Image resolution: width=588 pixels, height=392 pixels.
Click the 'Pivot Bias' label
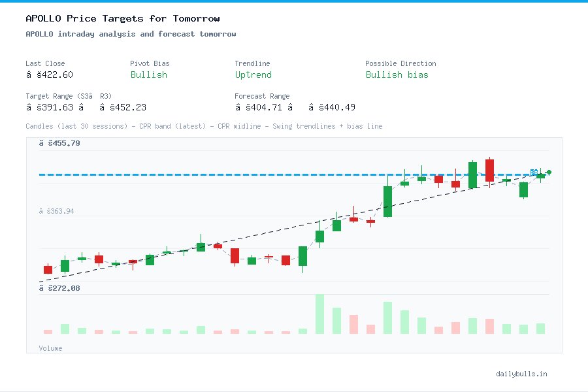150,63
